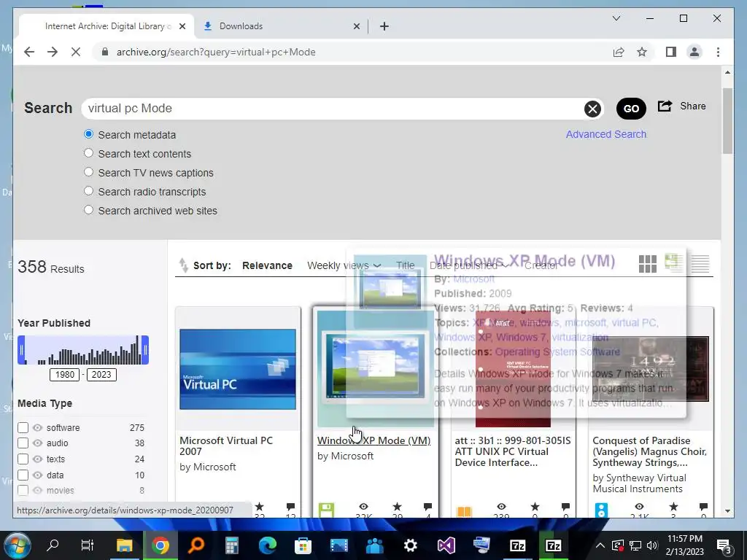
Task: Show hidden system tray icons
Action: coord(600,545)
